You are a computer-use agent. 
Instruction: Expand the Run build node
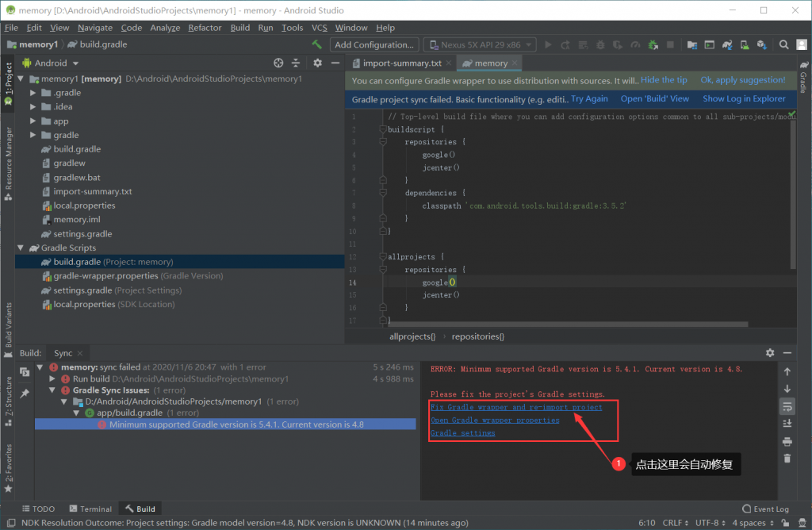coord(52,378)
